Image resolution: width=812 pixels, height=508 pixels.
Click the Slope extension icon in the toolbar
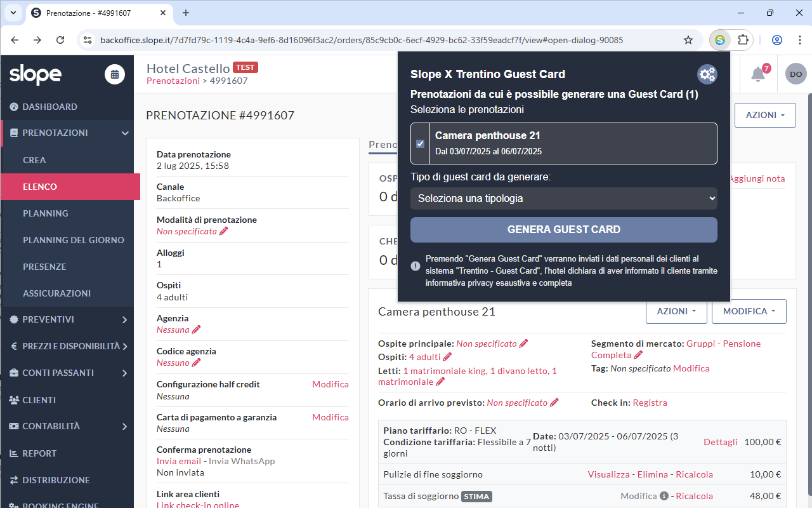point(719,40)
